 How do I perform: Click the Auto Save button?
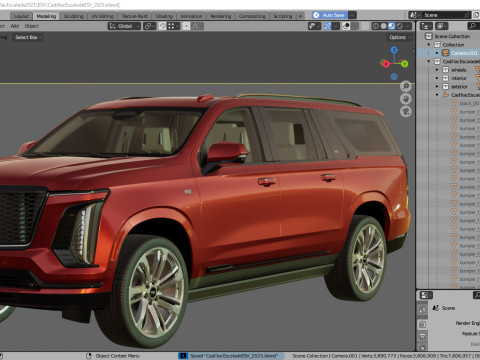[x=330, y=15]
